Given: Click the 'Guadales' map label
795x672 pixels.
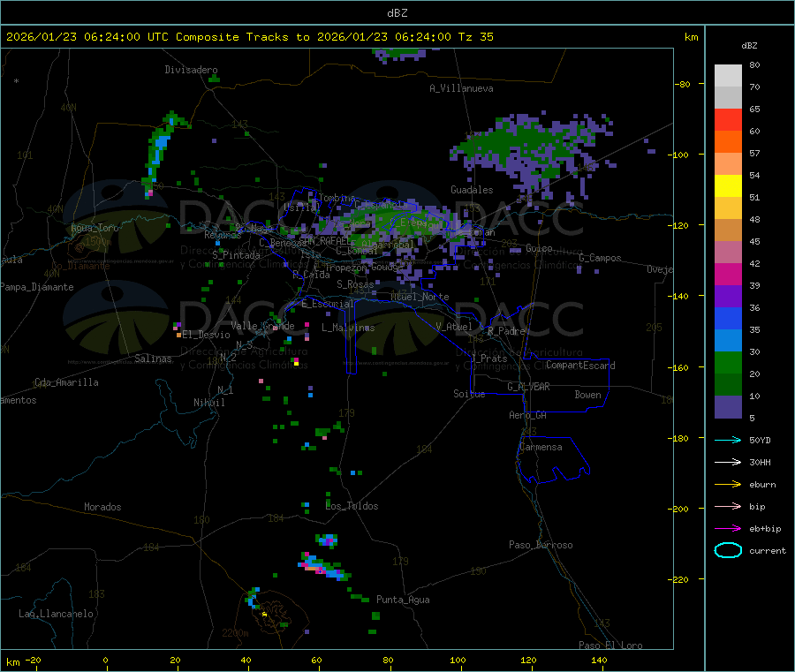Looking at the screenshot, I should click(x=472, y=190).
